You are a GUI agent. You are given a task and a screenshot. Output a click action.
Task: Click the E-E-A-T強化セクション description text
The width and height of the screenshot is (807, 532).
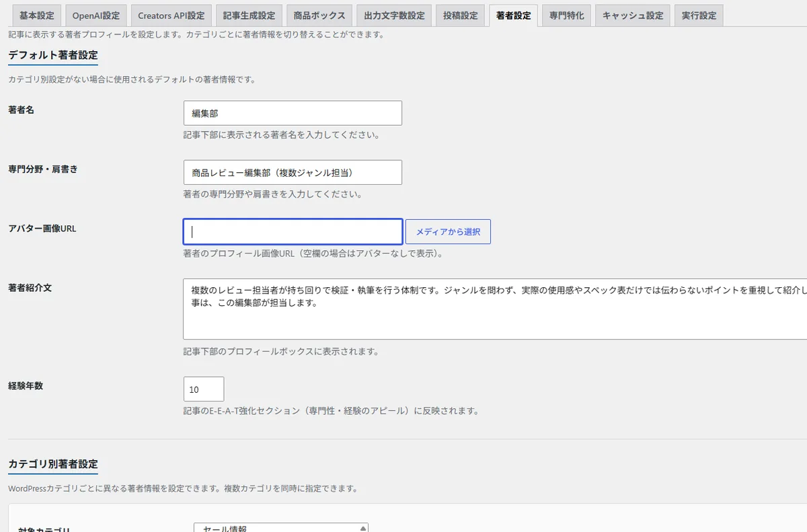pos(331,410)
